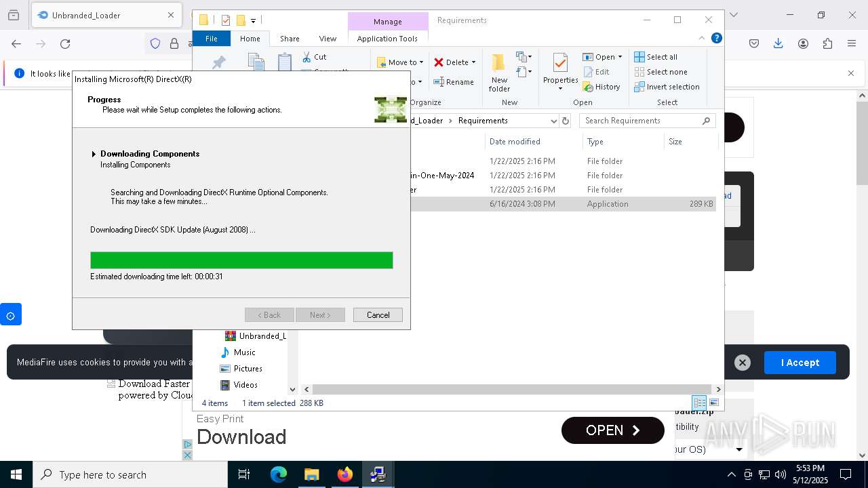868x488 pixels.
Task: Sort by Size column header
Action: 690,142
